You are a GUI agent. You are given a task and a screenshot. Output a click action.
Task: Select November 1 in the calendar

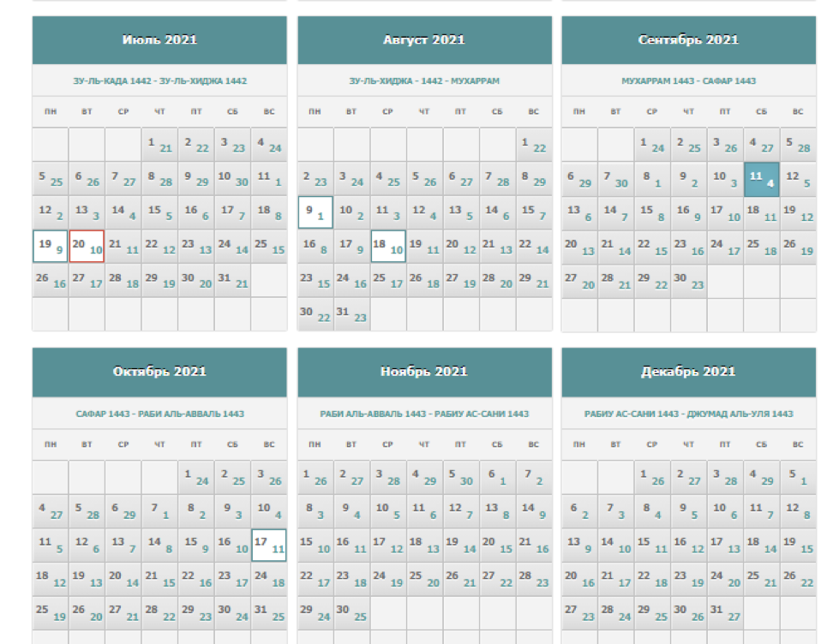click(x=315, y=477)
